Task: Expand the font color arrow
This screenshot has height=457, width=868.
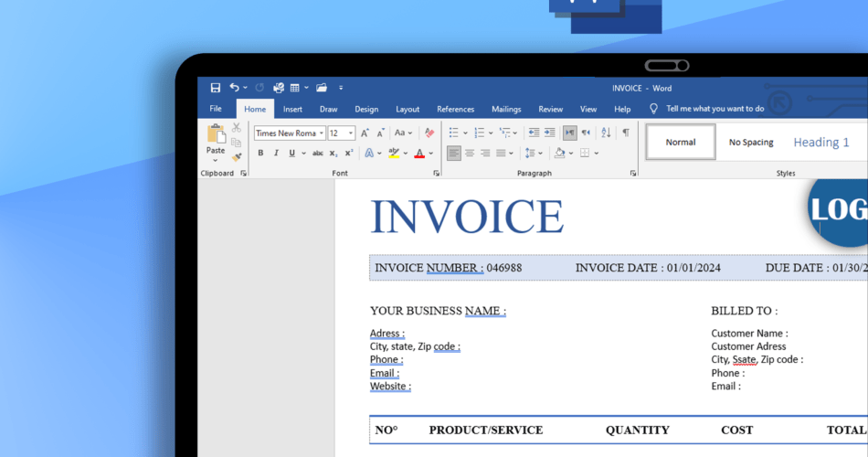Action: (x=431, y=154)
